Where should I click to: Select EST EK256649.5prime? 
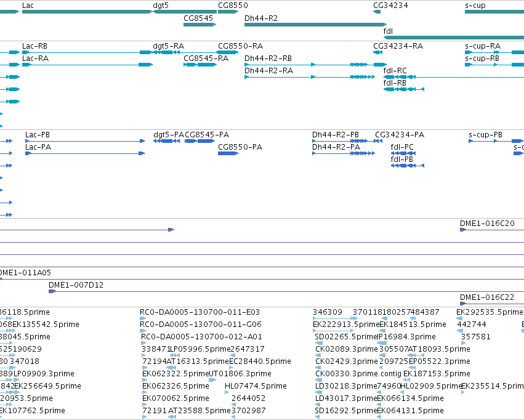pyautogui.click(x=16, y=392)
